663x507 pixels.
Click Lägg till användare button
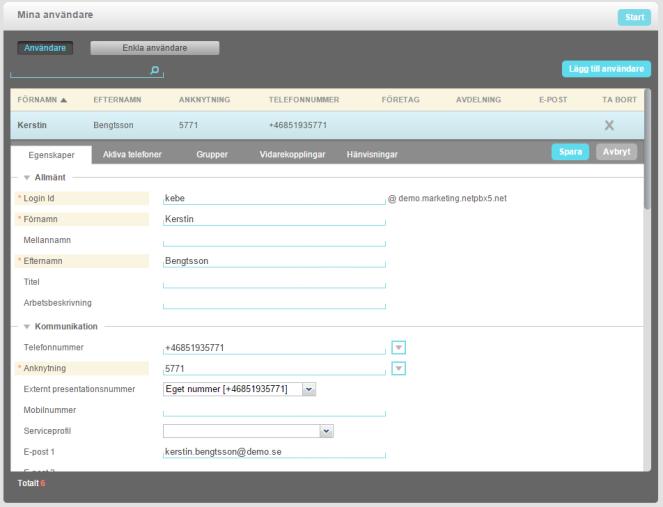pyautogui.click(x=606, y=69)
